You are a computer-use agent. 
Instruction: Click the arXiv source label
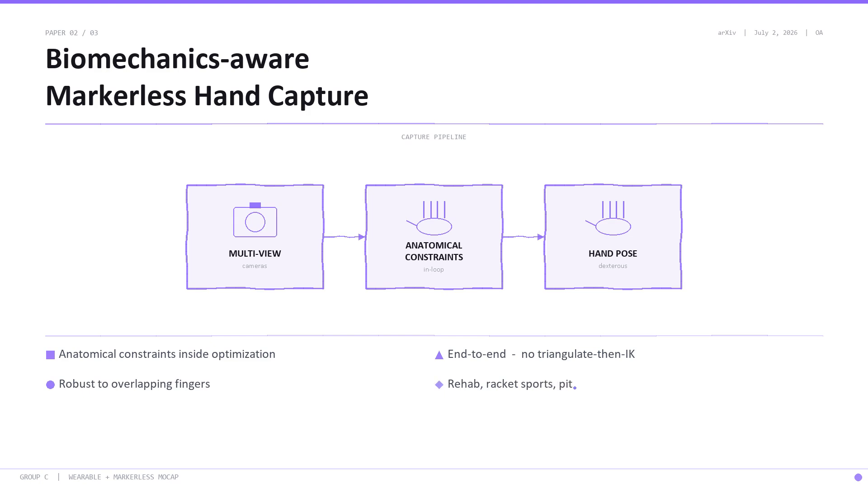pos(727,33)
